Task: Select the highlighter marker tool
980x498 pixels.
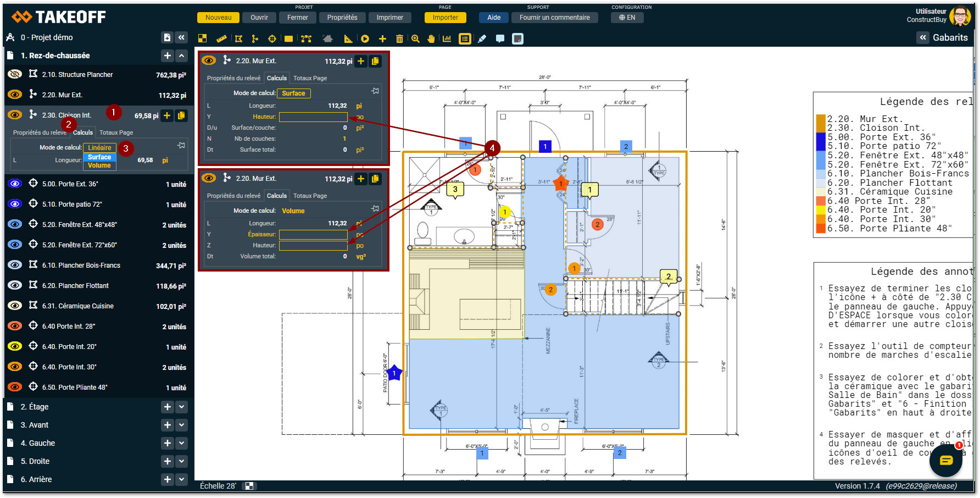Action: pos(482,38)
